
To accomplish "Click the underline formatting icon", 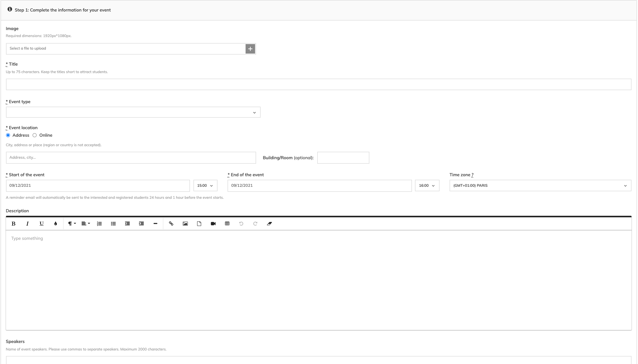I will (42, 224).
